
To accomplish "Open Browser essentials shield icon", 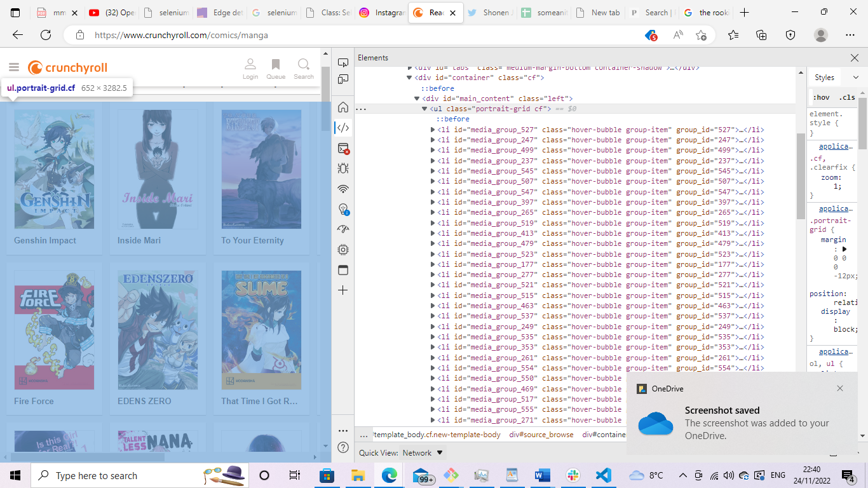I will (790, 35).
